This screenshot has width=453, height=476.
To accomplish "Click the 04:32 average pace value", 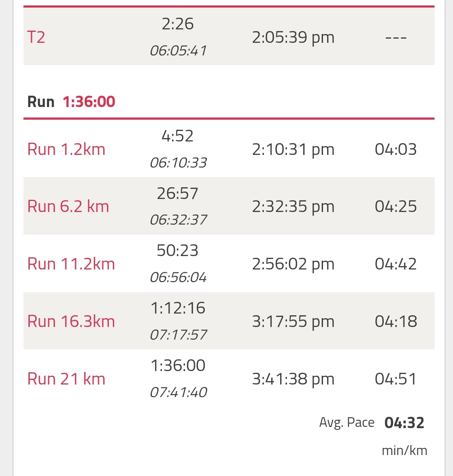I will coord(404,423).
